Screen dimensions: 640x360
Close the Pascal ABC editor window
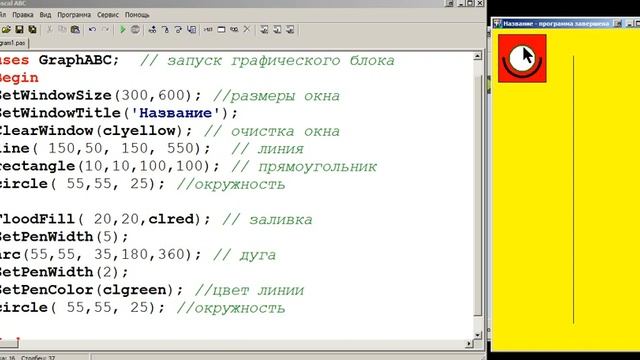point(480,3)
